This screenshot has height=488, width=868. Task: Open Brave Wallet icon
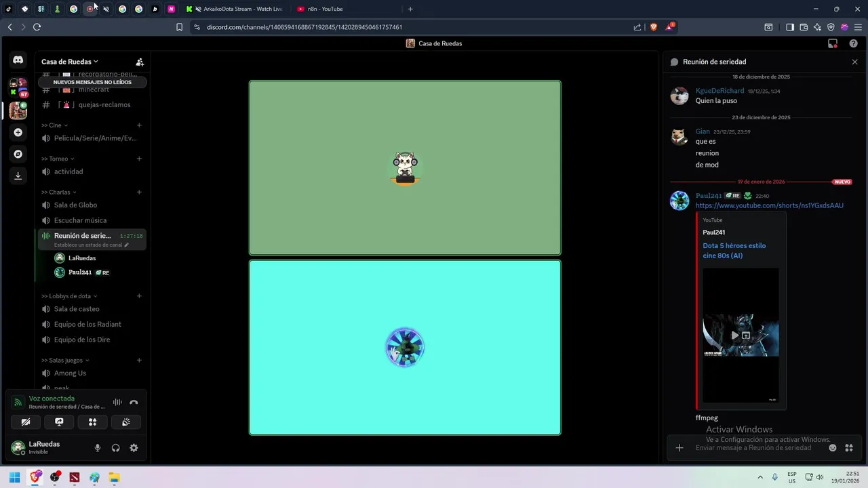coord(804,27)
